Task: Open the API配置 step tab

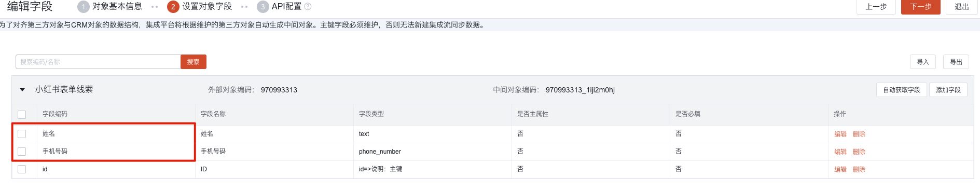Action: coord(286,7)
